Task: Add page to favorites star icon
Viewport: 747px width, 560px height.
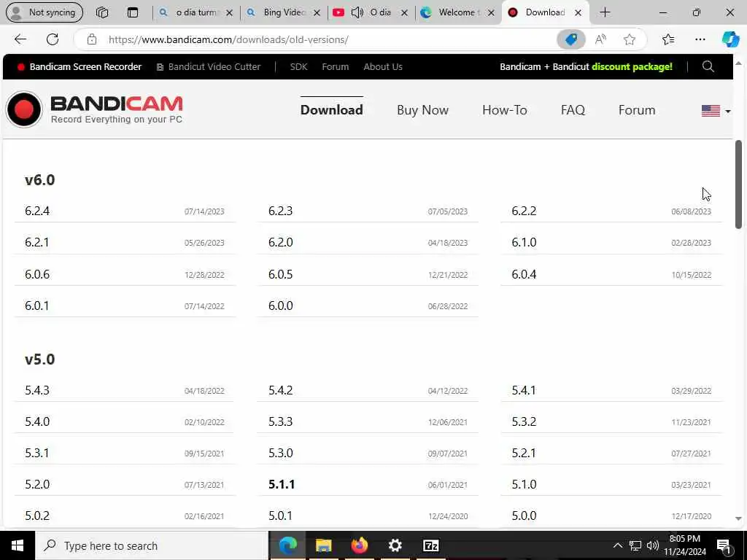Action: pyautogui.click(x=630, y=39)
